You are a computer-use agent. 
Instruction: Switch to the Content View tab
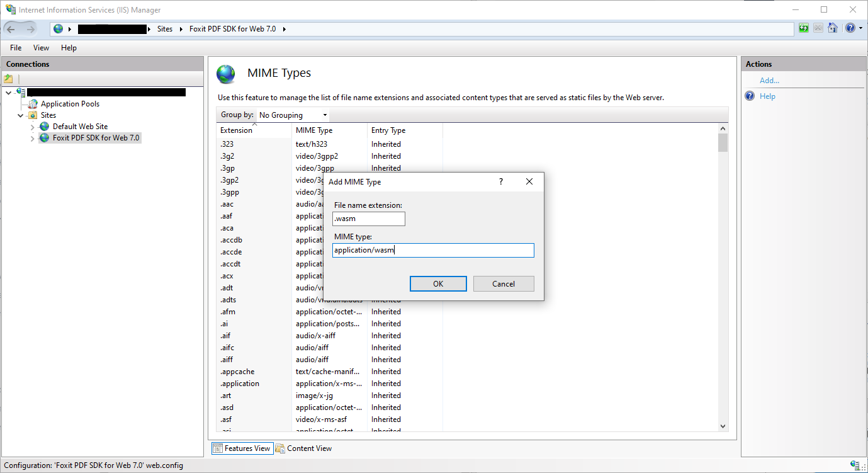tap(303, 448)
